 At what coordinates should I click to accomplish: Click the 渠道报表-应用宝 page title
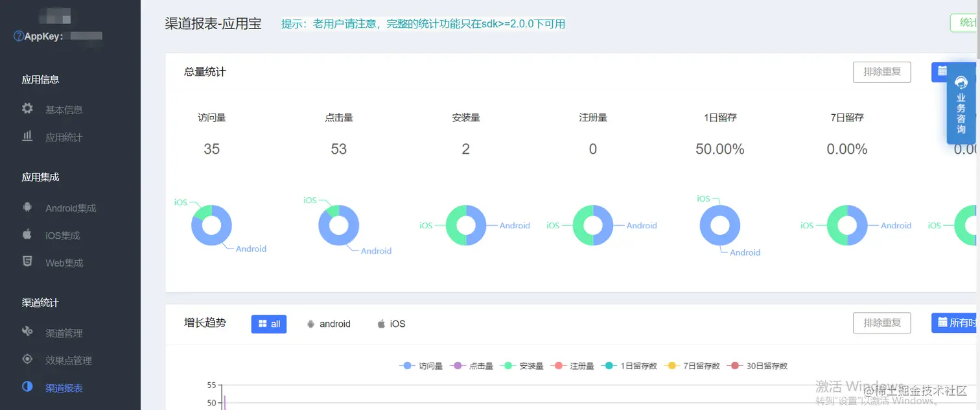coord(213,23)
